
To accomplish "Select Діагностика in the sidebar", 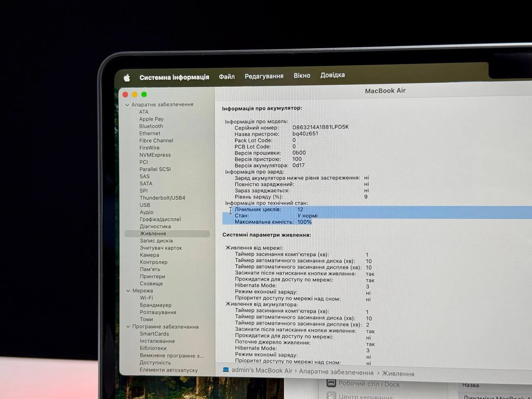I will (x=155, y=227).
